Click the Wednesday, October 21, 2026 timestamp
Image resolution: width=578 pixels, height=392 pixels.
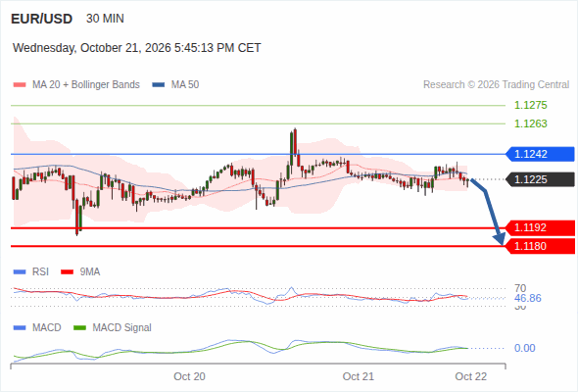[137, 48]
